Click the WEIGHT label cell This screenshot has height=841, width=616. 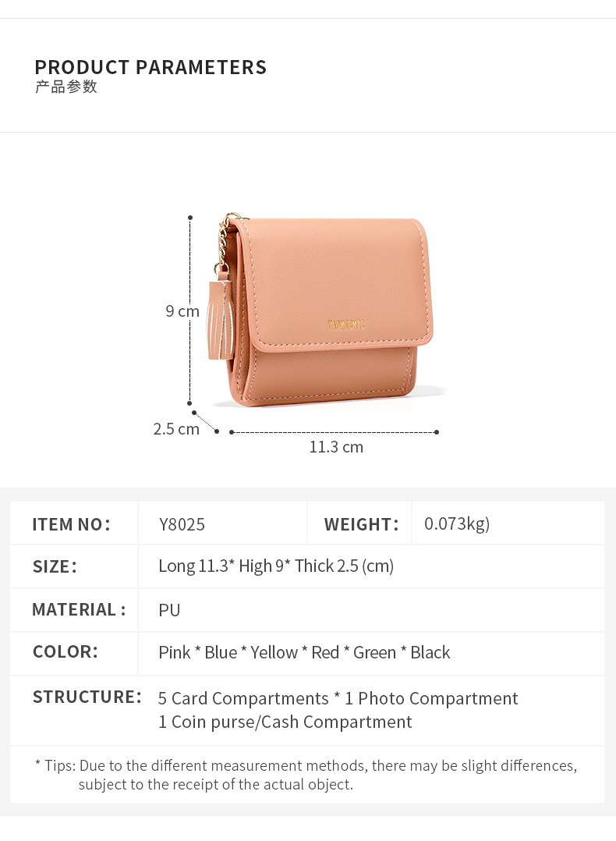tap(360, 524)
